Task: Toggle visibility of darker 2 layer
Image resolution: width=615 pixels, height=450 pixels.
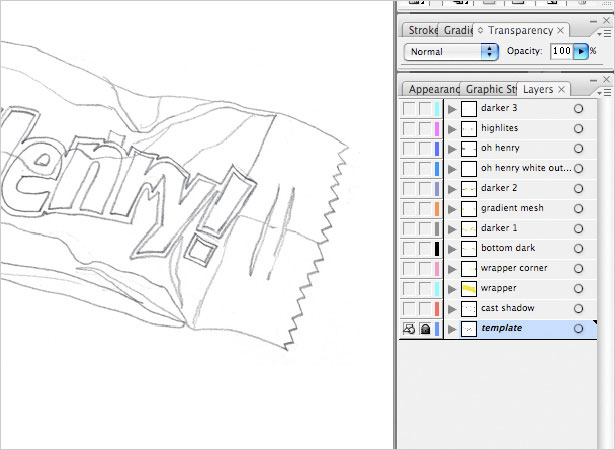Action: 409,189
